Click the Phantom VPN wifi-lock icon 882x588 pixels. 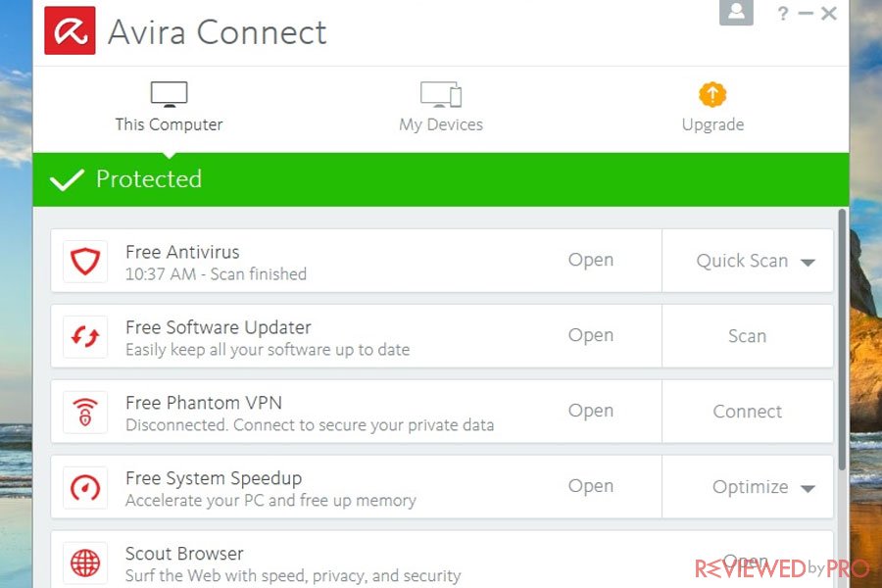pyautogui.click(x=85, y=412)
